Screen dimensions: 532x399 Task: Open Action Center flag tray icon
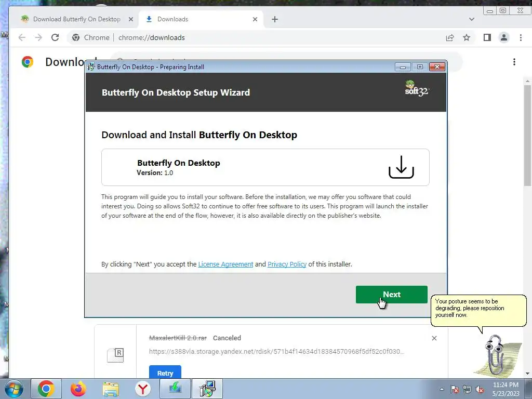pyautogui.click(x=455, y=389)
